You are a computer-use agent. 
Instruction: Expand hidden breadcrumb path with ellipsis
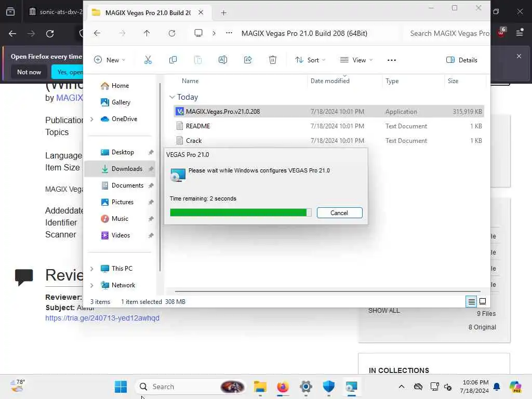(x=229, y=33)
